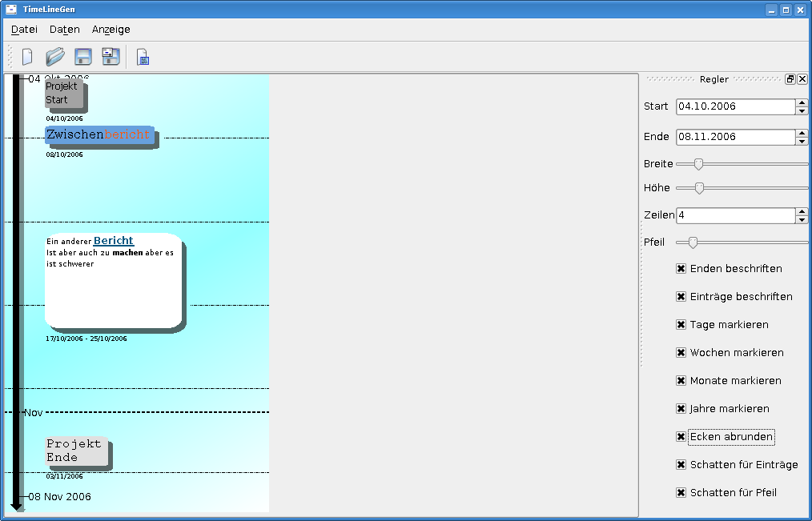Increase Start date with up arrow
The image size is (812, 521).
(x=802, y=102)
